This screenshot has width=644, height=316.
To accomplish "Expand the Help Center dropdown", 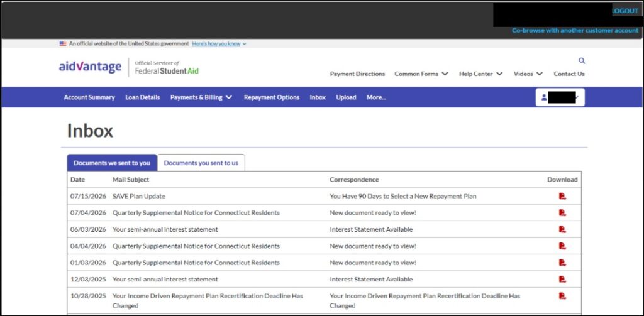I will pyautogui.click(x=480, y=74).
